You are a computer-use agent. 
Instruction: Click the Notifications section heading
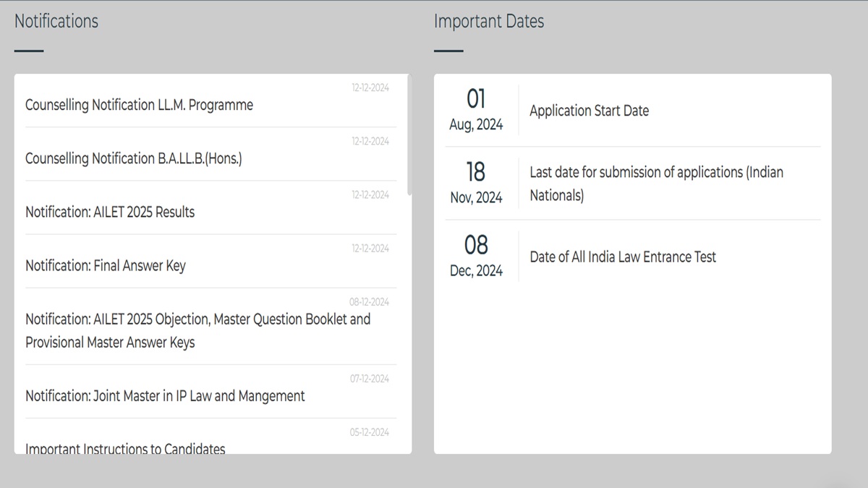pyautogui.click(x=56, y=21)
